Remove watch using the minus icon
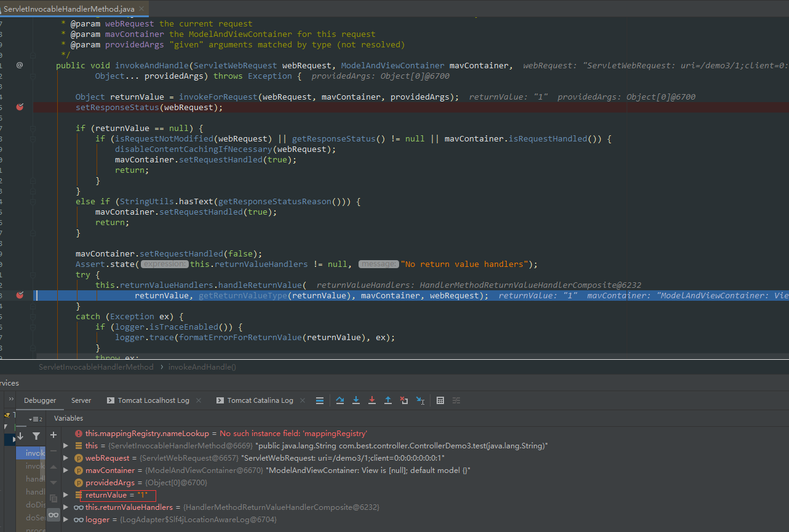The width and height of the screenshot is (789, 532). pyautogui.click(x=54, y=451)
